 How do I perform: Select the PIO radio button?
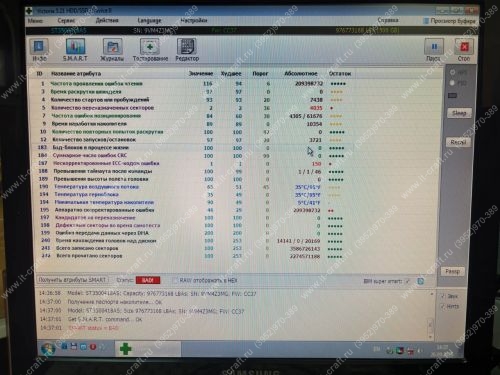tap(453, 83)
